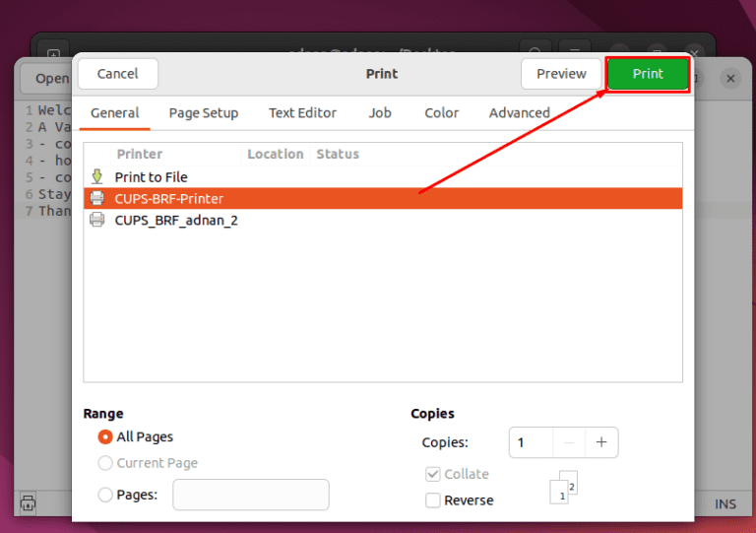Click the Copies number field
The width and height of the screenshot is (756, 533).
(531, 442)
